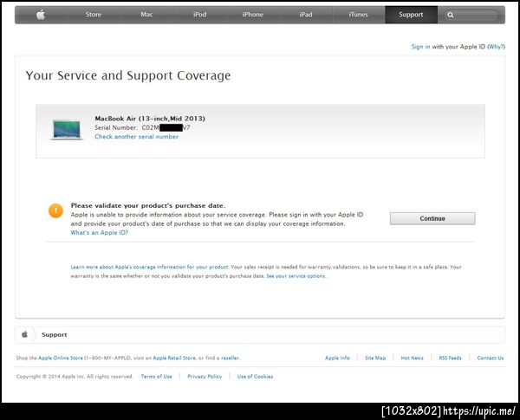Viewport: 520px width, 420px height.
Task: Open the Apple Retail Store link
Action: [174, 358]
